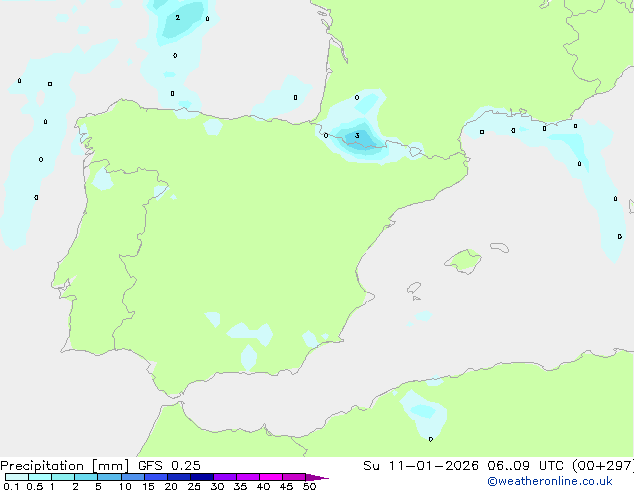
Task: Click the '3' precipitation value over the Pyrenees
Action: click(357, 135)
